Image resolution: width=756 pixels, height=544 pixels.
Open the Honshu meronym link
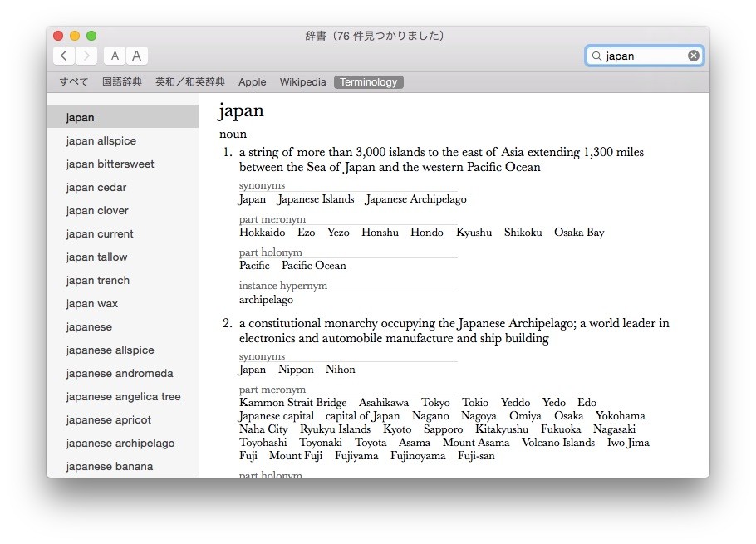point(380,233)
